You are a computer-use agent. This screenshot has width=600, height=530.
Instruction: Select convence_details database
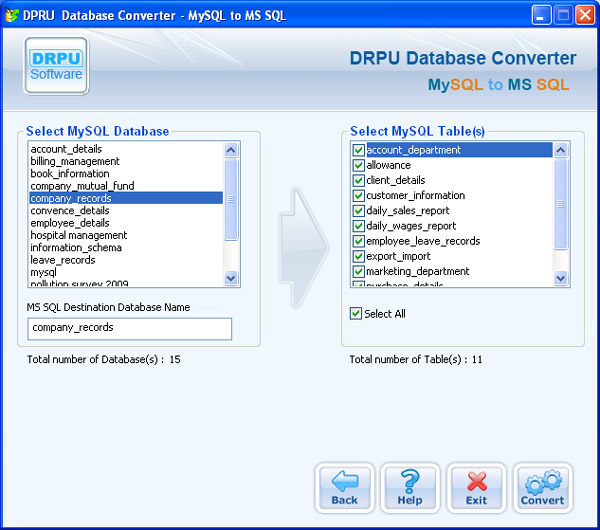(x=126, y=210)
